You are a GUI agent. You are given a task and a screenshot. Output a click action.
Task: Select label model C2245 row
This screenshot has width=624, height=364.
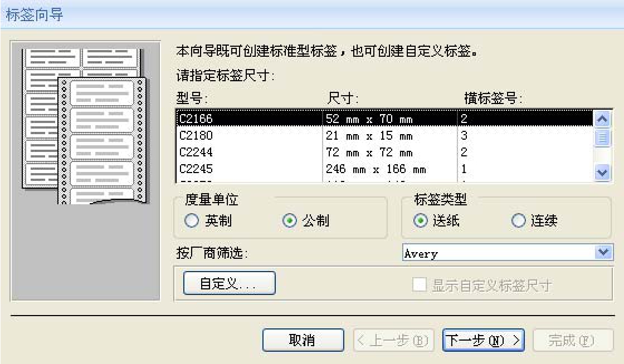(251, 169)
